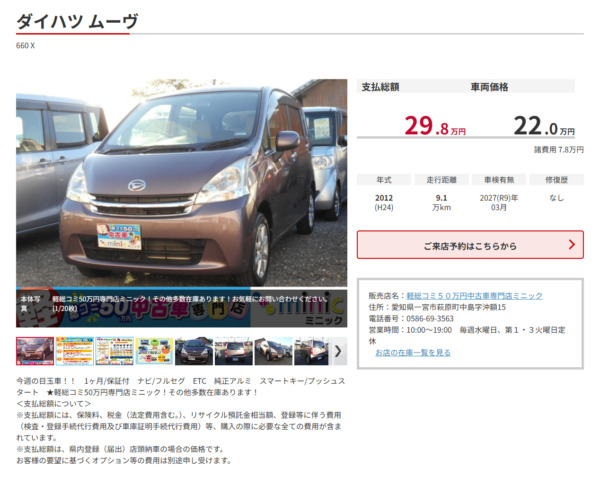Select the sixth car photo thumbnail
Viewport: 600px width, 477px height.
(x=234, y=351)
